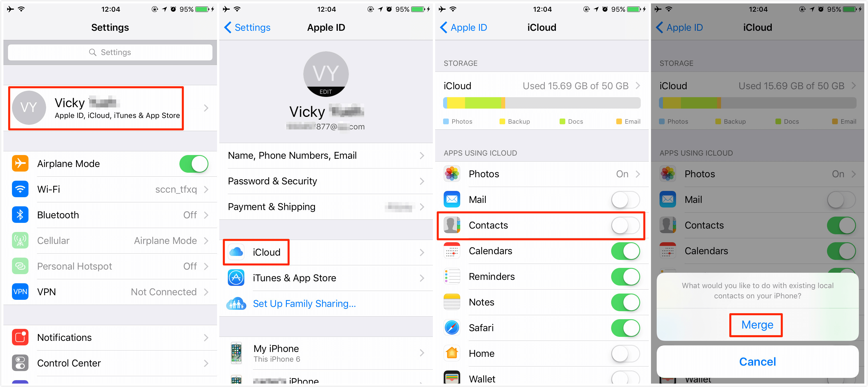
Task: Tap the Settings search input field
Action: click(x=108, y=53)
